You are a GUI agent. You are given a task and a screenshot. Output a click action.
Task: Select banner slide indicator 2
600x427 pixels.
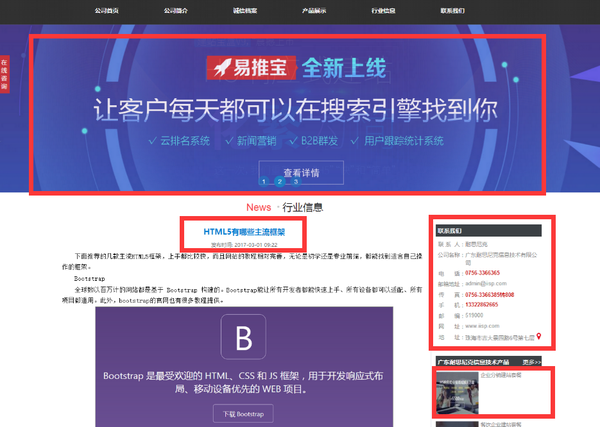[280, 181]
